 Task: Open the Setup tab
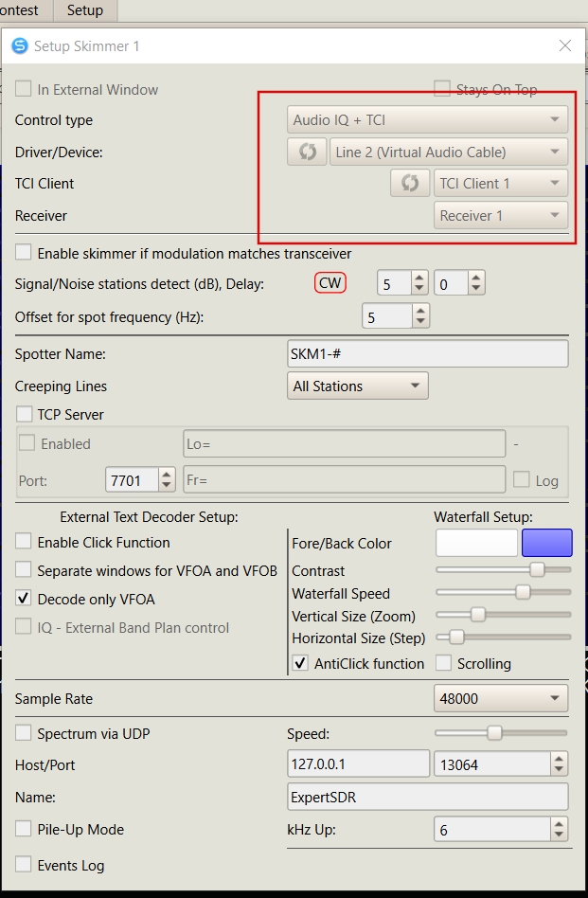[84, 10]
